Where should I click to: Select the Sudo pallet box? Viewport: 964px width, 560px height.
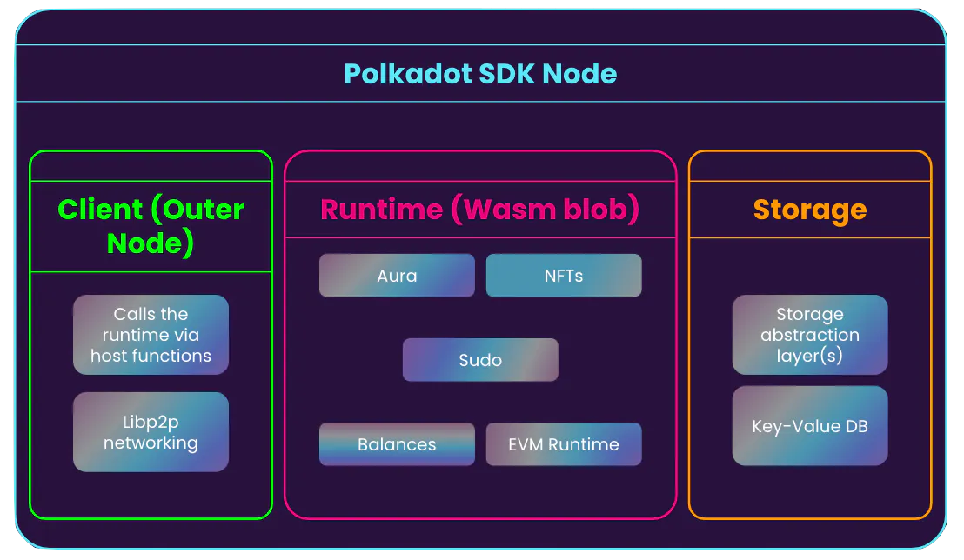[x=480, y=360]
